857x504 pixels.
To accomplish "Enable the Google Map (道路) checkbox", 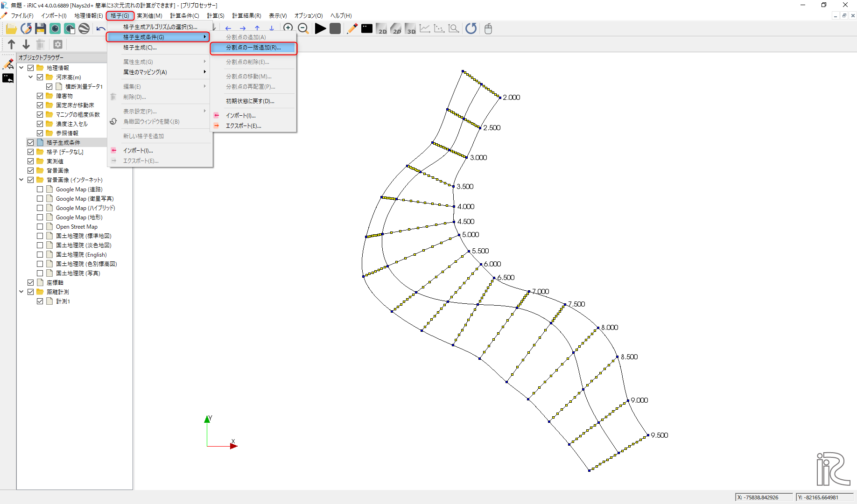I will coord(40,189).
